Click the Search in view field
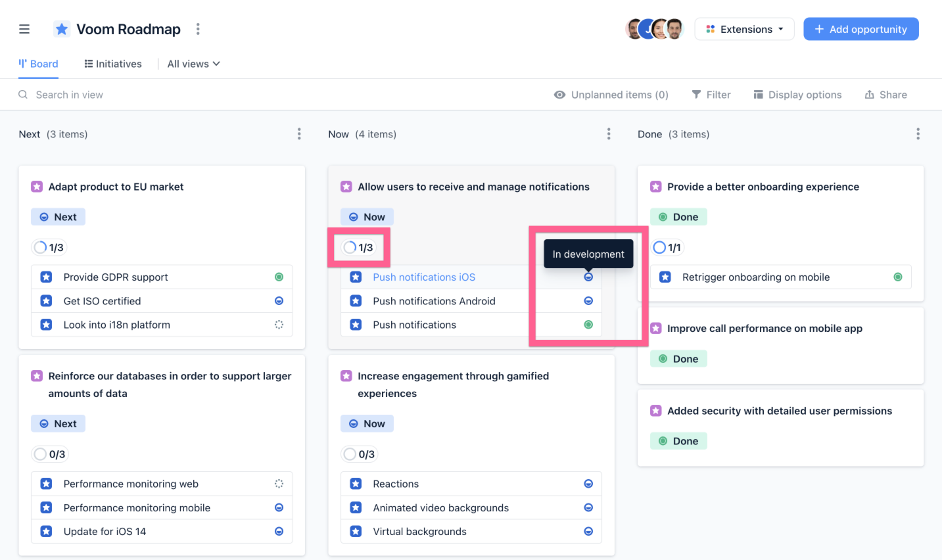The image size is (942, 560). click(69, 95)
